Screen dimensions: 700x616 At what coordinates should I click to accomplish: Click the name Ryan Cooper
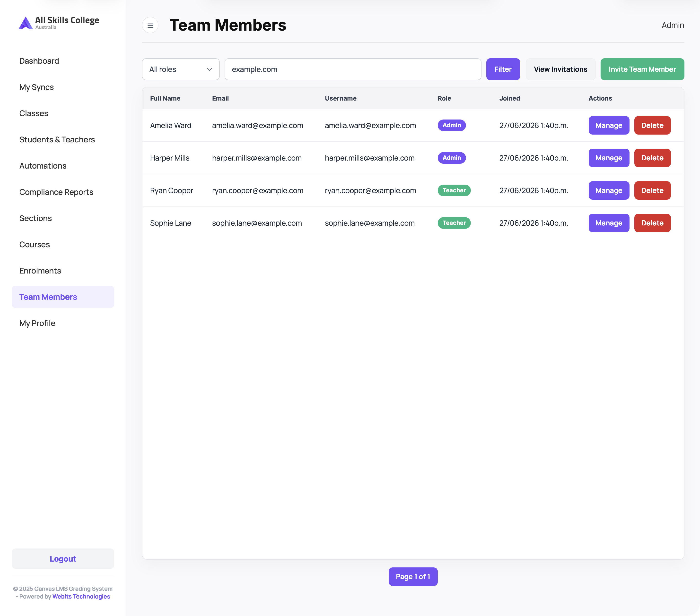click(171, 190)
